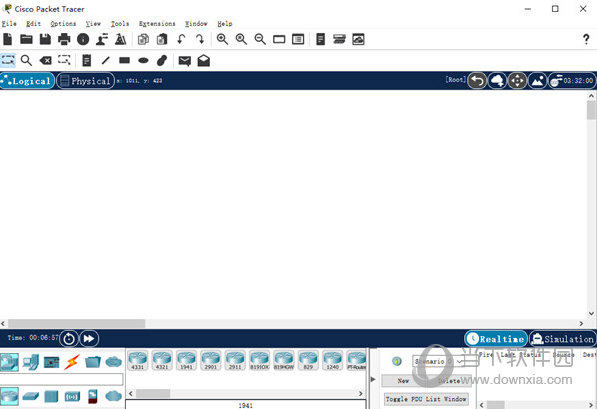Switch to Realtime mode
Screen dimensions: 597x409
click(x=496, y=339)
